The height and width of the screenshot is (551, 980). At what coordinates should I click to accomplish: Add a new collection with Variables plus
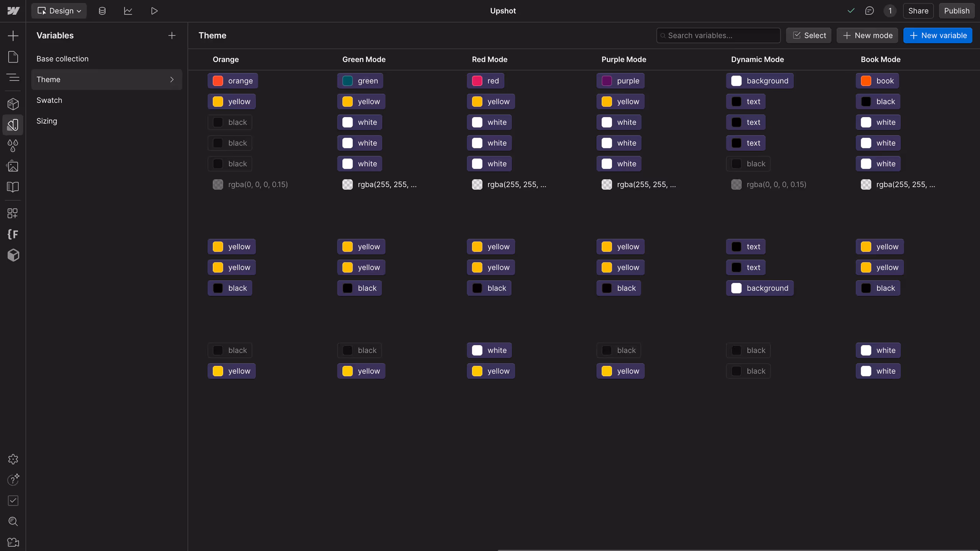click(x=172, y=36)
